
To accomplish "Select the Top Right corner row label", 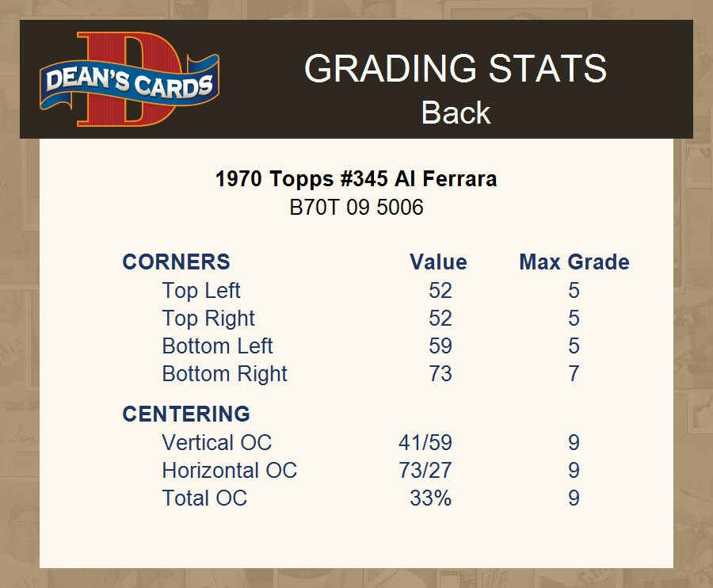I will coord(208,319).
